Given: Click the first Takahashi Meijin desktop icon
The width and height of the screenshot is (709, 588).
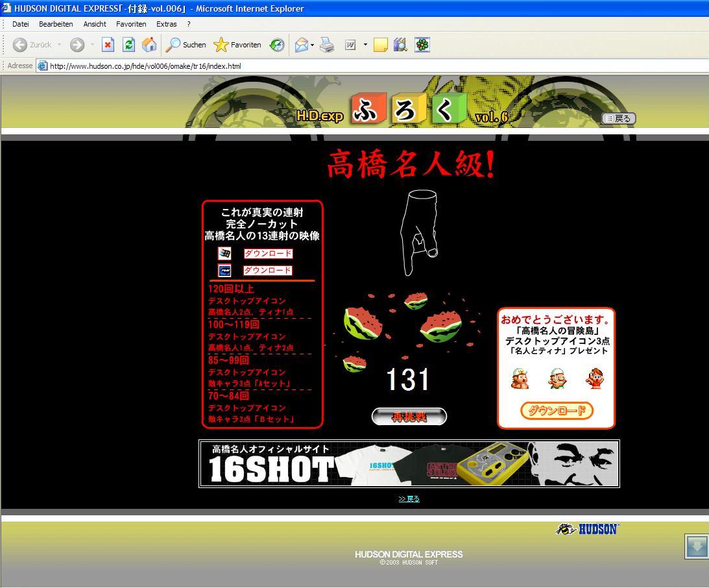Looking at the screenshot, I should 520,378.
